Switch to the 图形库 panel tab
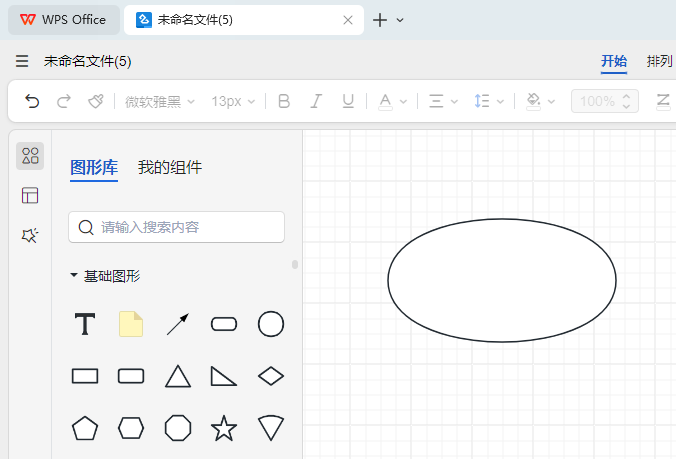 tap(94, 167)
